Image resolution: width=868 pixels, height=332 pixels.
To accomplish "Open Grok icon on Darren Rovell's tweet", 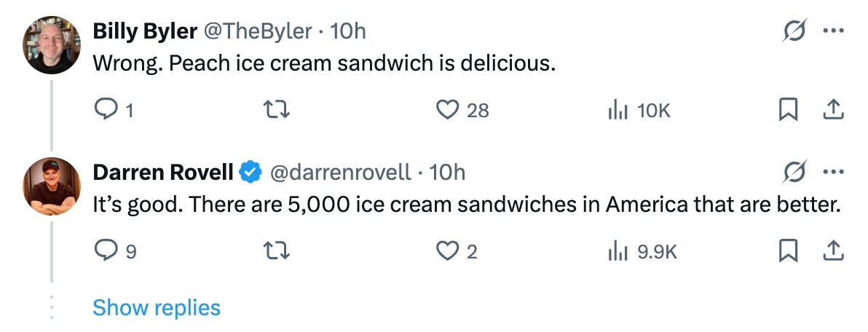I will point(794,173).
